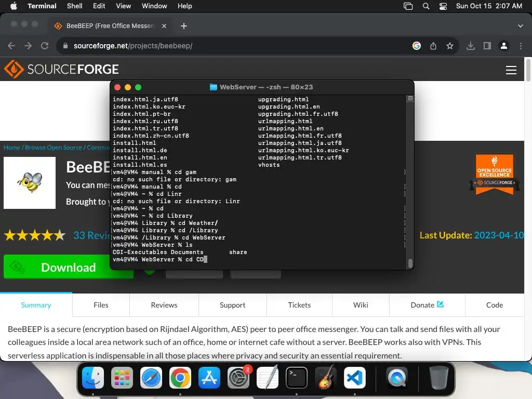Click the Open Source Excellence badge
The width and height of the screenshot is (532, 399).
click(x=495, y=175)
